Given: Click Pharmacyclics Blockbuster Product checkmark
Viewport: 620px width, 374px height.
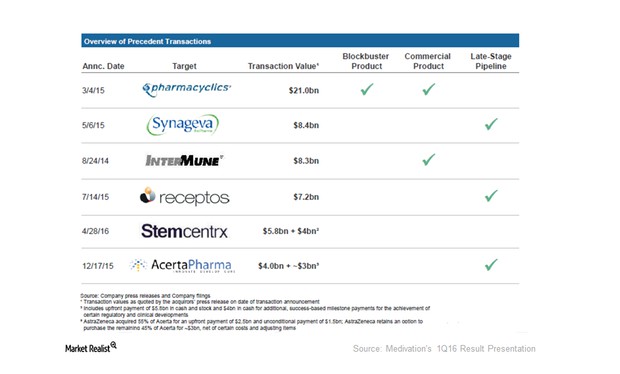Looking at the screenshot, I should [x=367, y=89].
